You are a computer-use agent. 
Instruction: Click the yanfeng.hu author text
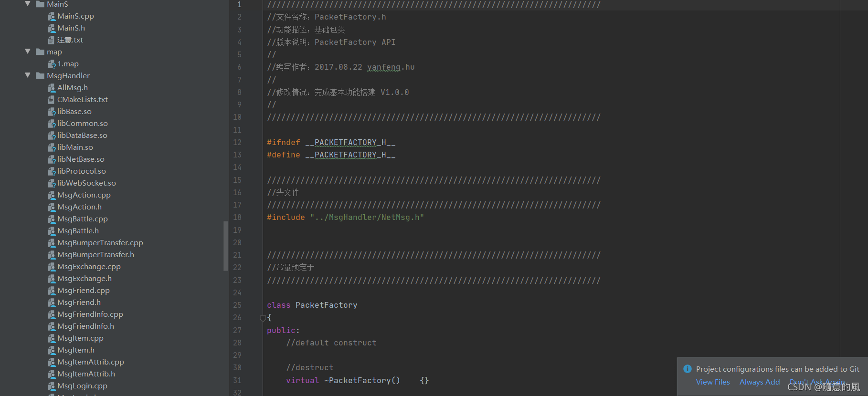point(391,67)
